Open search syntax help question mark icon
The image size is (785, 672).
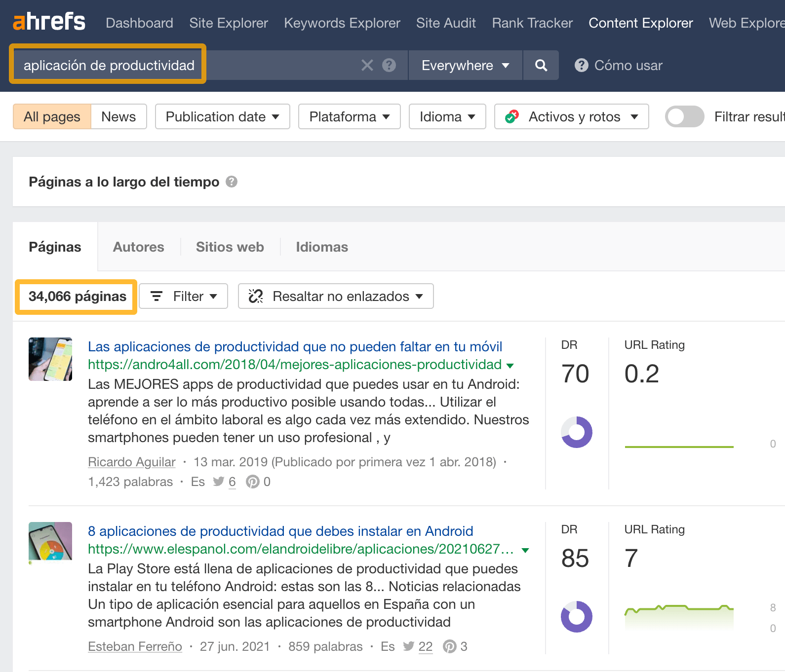click(389, 65)
